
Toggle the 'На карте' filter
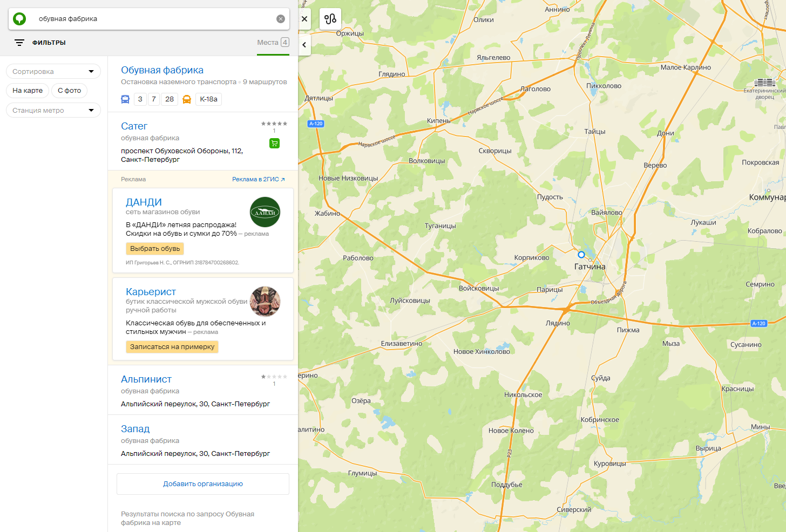point(28,91)
